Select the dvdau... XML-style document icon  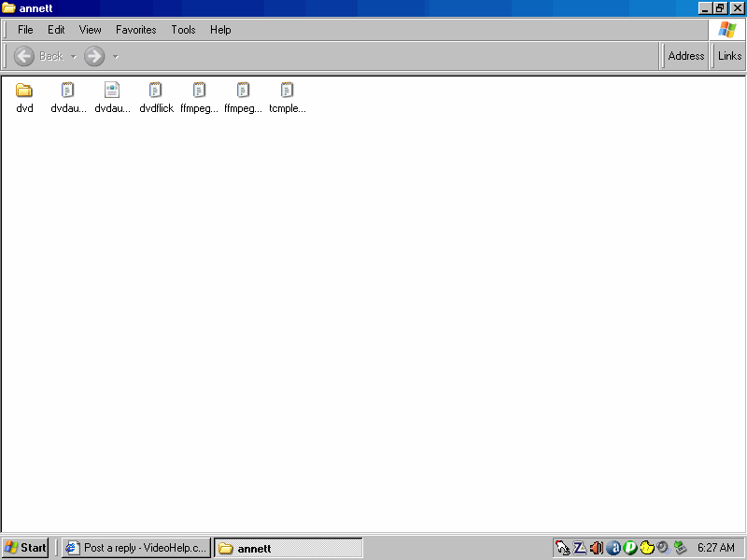tap(112, 90)
